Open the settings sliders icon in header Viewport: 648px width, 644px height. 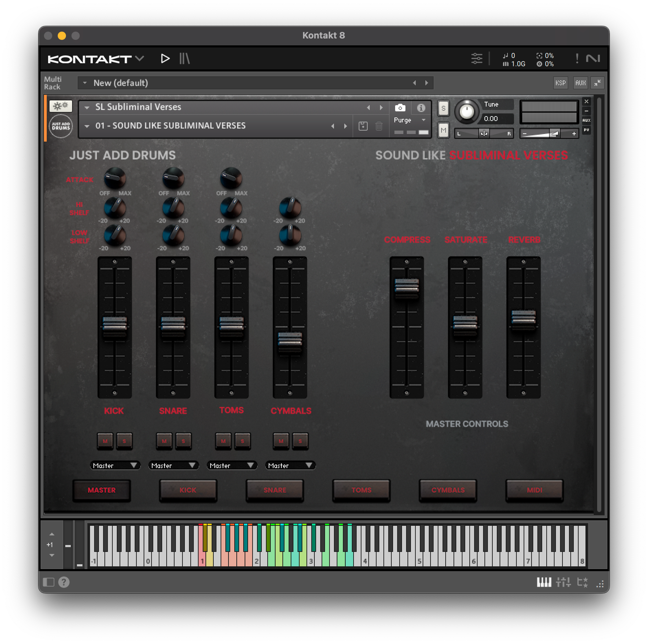tap(477, 59)
